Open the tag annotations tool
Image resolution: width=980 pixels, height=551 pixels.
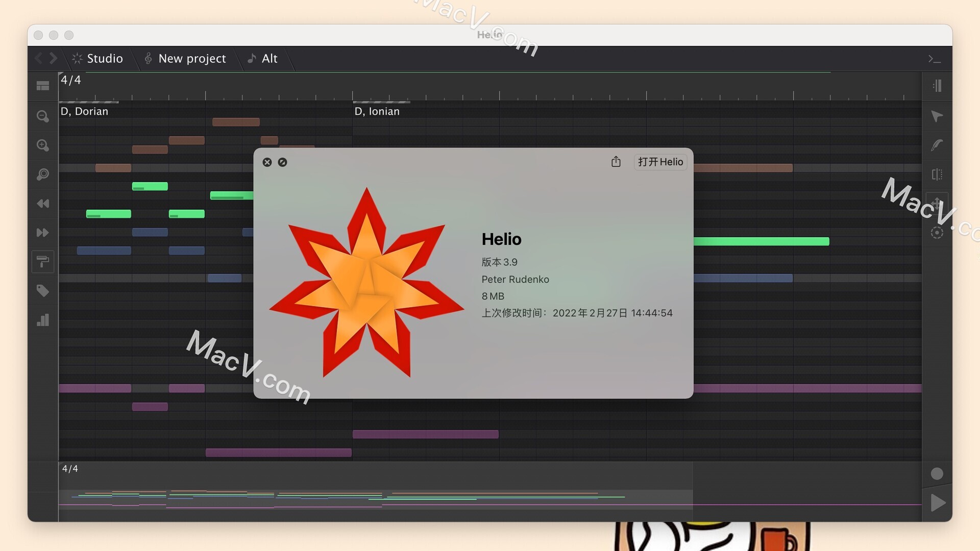click(43, 291)
